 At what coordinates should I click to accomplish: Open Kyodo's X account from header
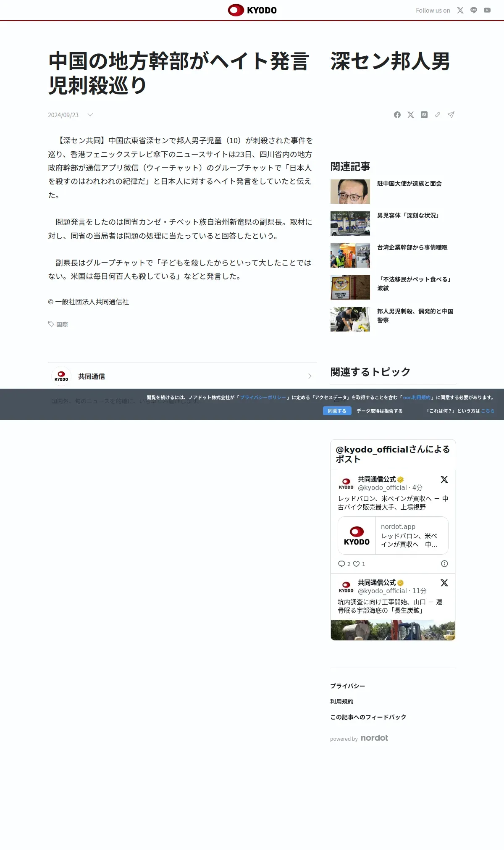click(460, 11)
